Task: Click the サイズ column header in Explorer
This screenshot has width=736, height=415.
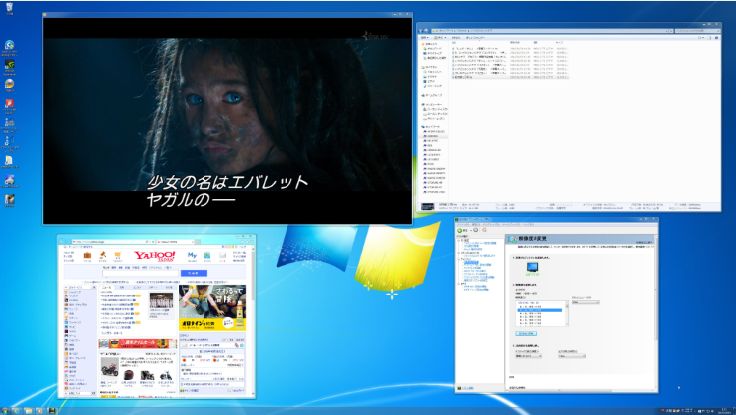Action: (559, 42)
